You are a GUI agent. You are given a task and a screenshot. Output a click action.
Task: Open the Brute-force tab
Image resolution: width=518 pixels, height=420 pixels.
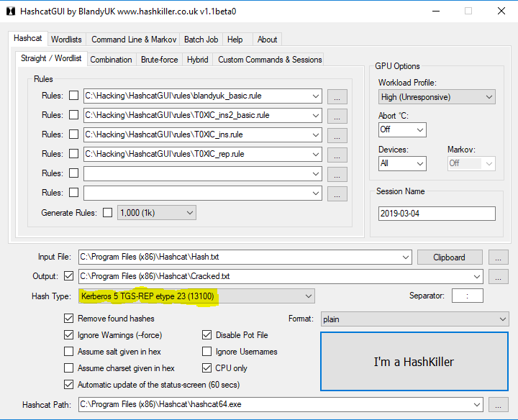[159, 60]
